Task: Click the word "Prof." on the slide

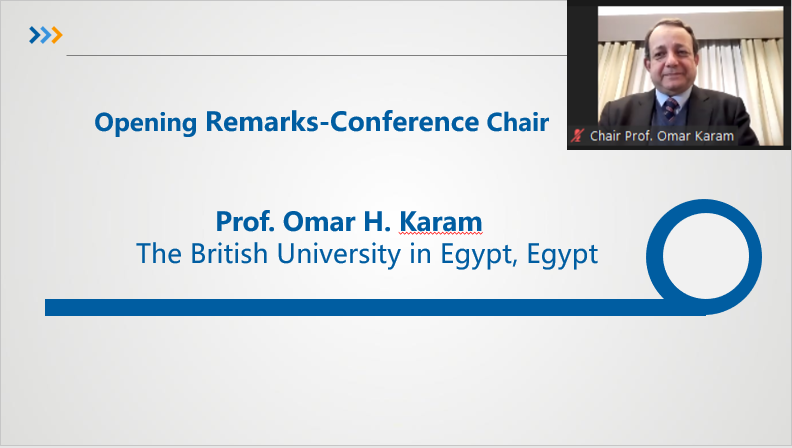Action: pos(245,221)
